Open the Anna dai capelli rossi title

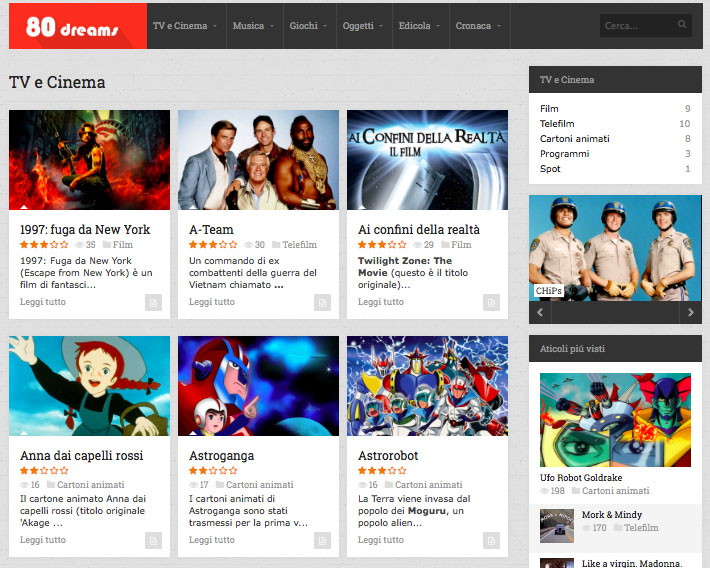pos(82,456)
